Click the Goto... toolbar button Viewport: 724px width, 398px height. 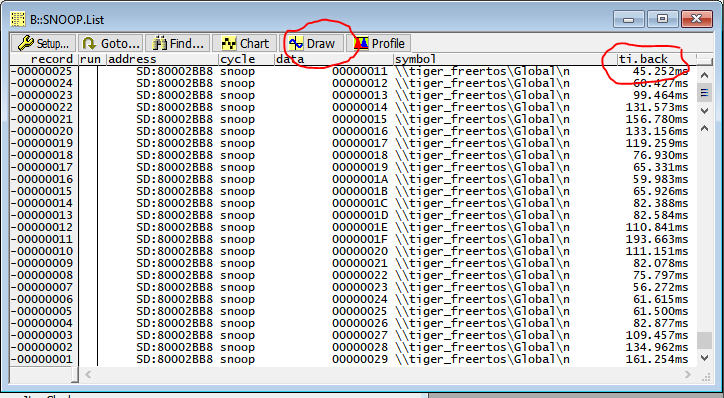110,43
